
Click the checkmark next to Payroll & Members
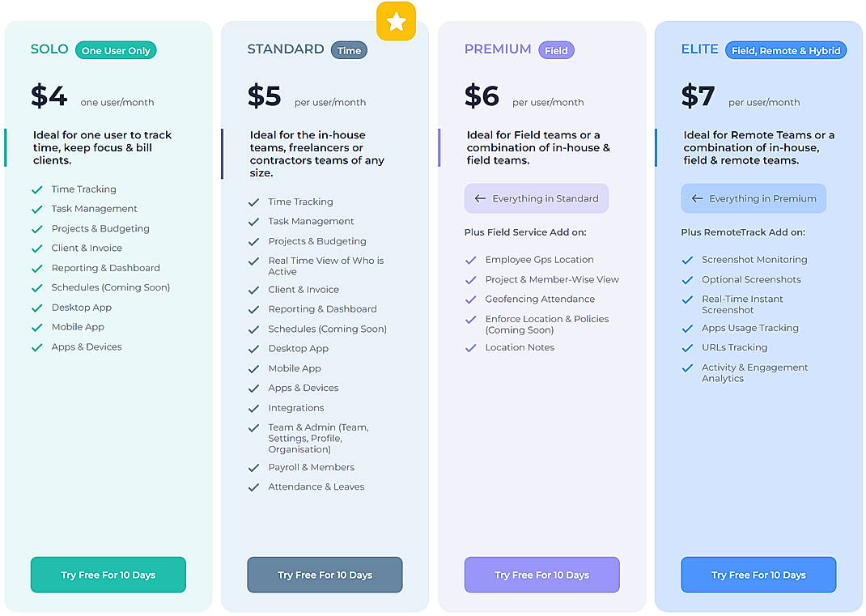tap(253, 467)
